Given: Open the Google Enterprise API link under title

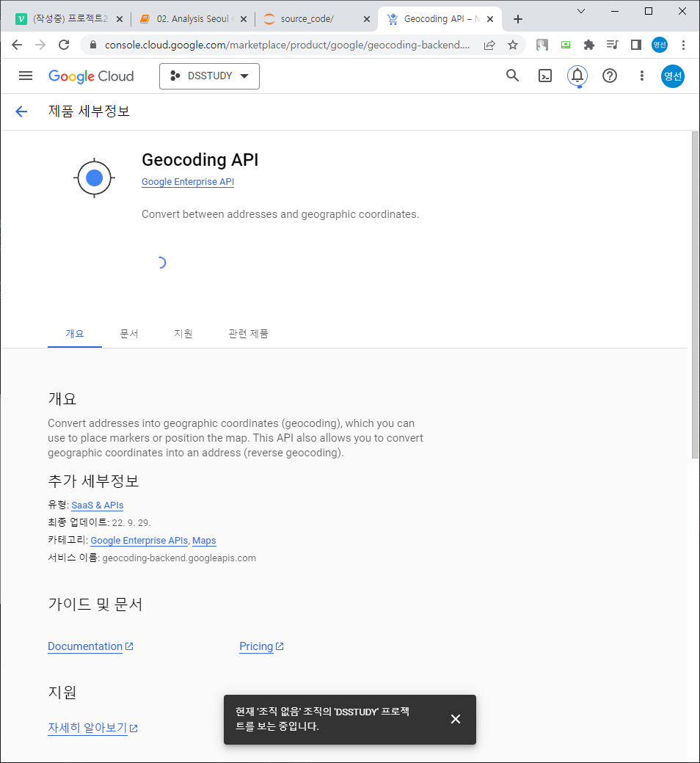Looking at the screenshot, I should 188,181.
